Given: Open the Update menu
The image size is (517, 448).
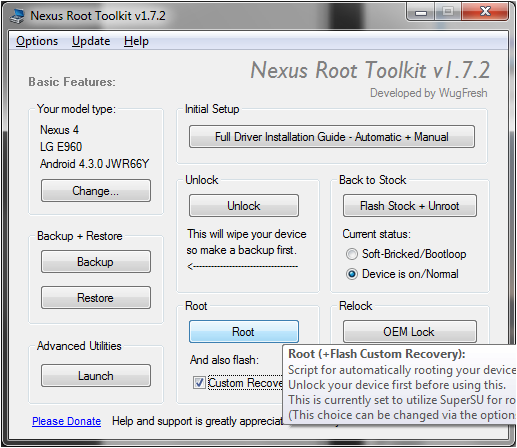Looking at the screenshot, I should (x=91, y=41).
